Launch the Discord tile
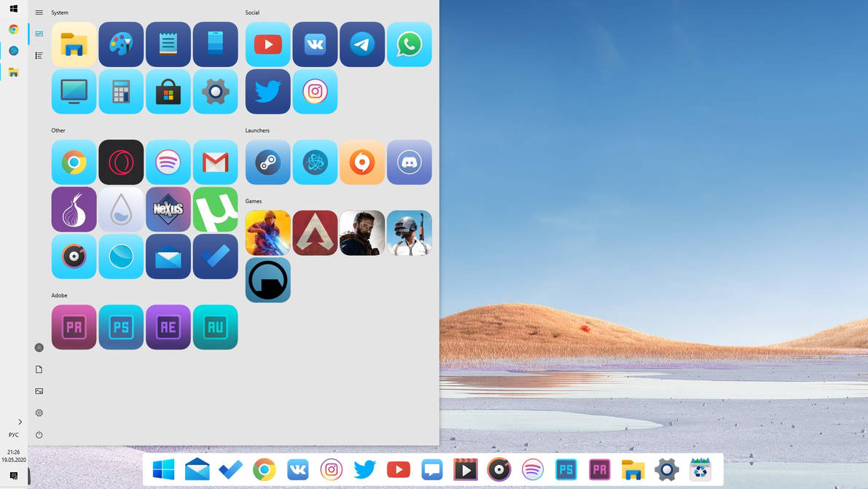The image size is (868, 489). [409, 163]
